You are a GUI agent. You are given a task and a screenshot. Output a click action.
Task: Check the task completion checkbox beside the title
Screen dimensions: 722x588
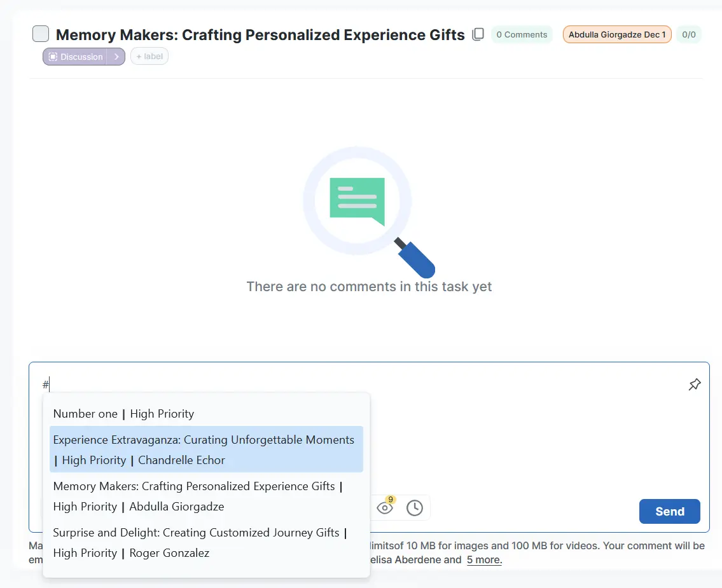pos(41,34)
